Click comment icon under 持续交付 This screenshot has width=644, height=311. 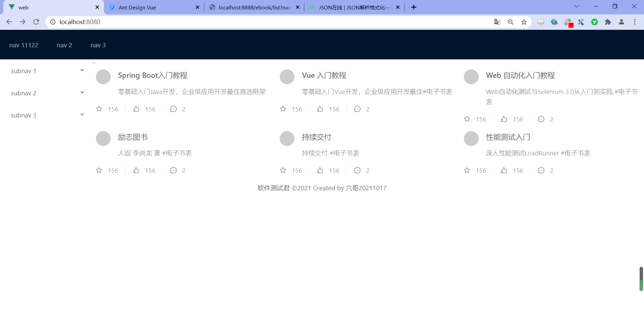pyautogui.click(x=357, y=170)
